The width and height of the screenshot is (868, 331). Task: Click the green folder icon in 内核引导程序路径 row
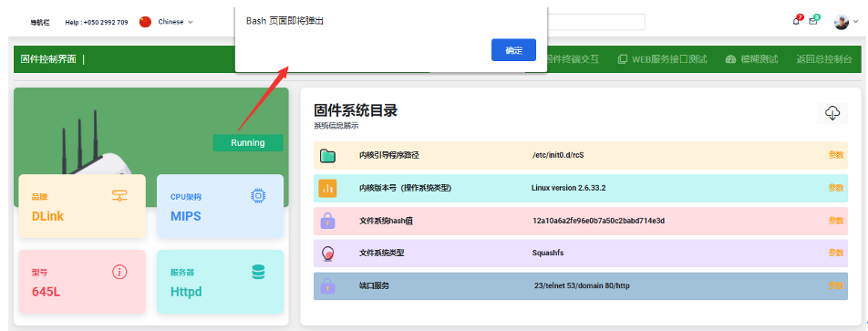pos(327,156)
